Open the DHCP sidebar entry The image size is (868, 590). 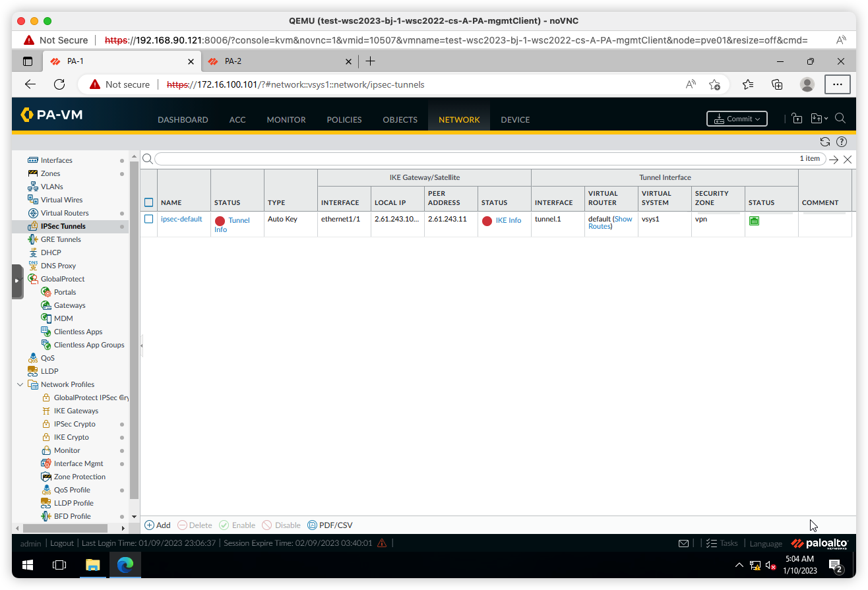click(x=50, y=252)
